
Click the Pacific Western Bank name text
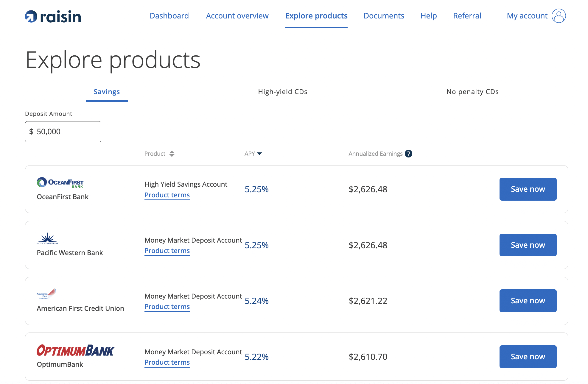click(x=70, y=253)
